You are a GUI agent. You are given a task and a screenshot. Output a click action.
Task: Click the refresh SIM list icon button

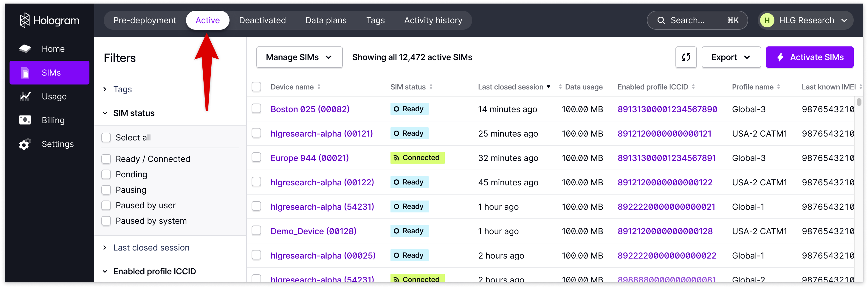(x=686, y=57)
